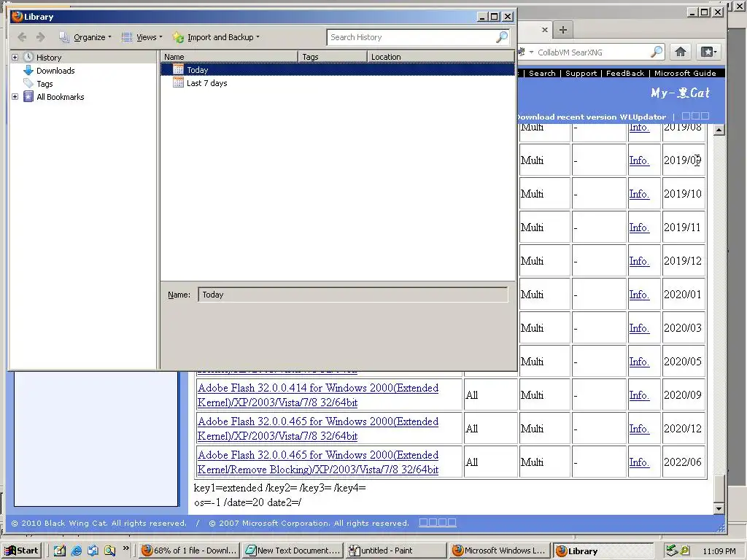
Task: Click the page footer square characters link
Action: [x=438, y=522]
